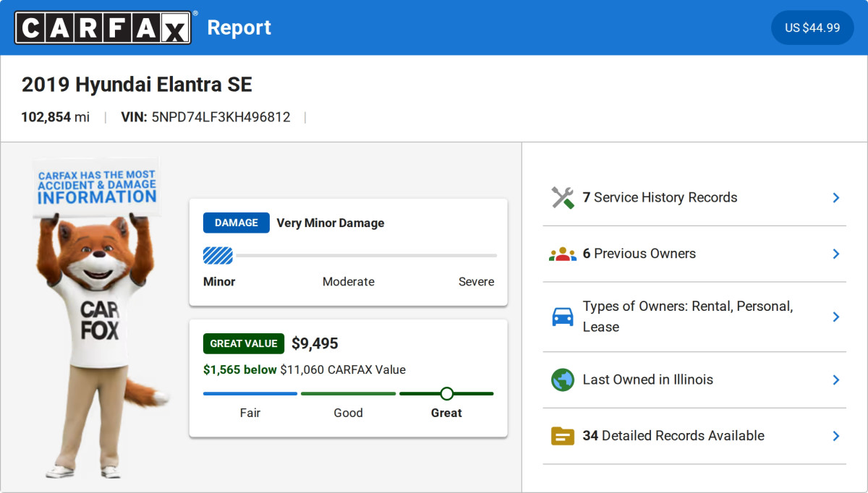
Task: Expand 7 Service History Records chevron
Action: [835, 198]
